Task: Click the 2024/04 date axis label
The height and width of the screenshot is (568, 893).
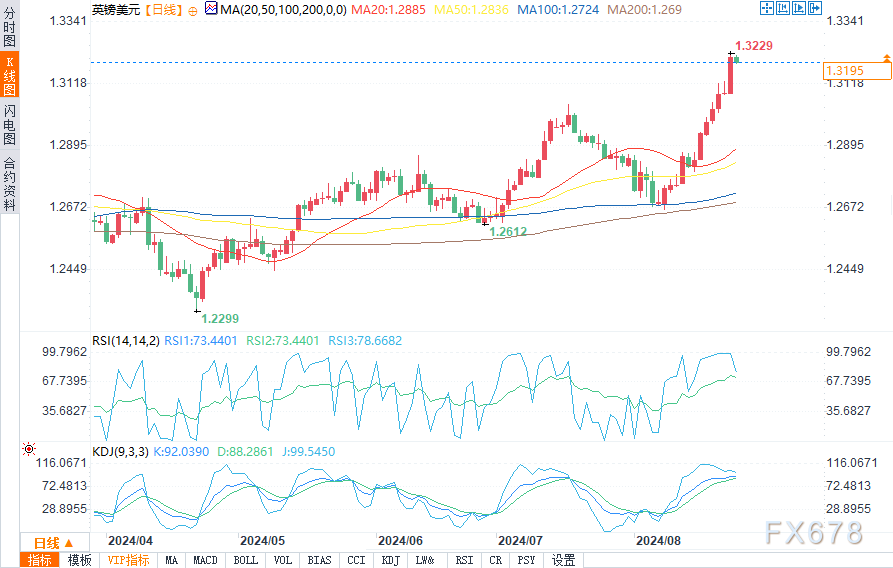Action: pos(130,541)
